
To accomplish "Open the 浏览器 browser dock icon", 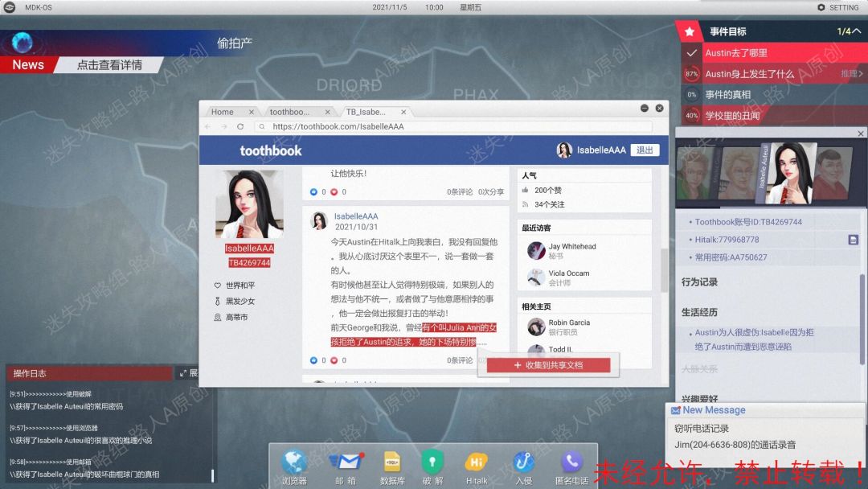I will (x=294, y=462).
